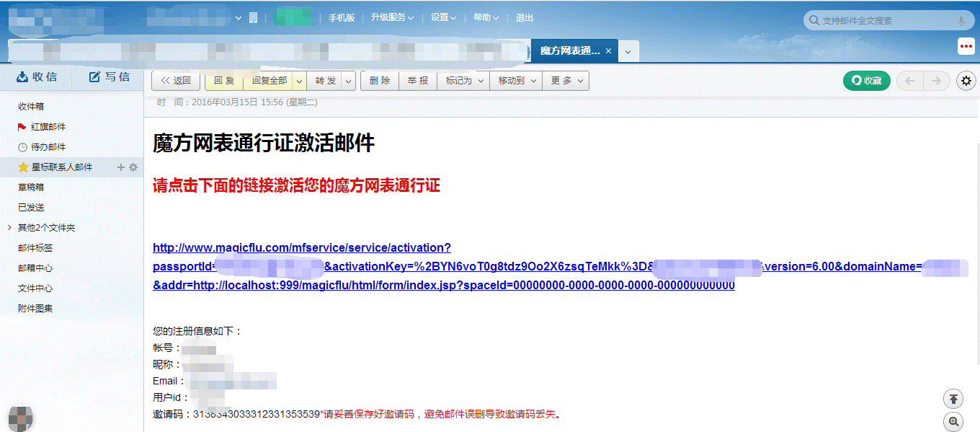Click the star icon of 星标联系人邮件

point(23,167)
